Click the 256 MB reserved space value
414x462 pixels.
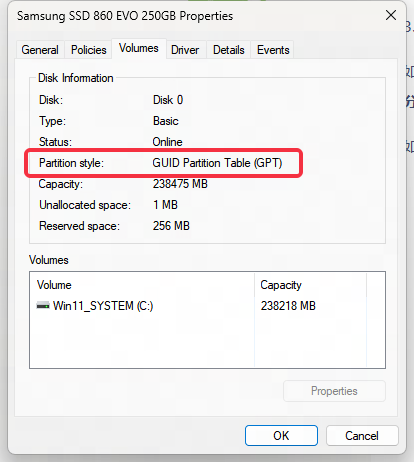[171, 226]
